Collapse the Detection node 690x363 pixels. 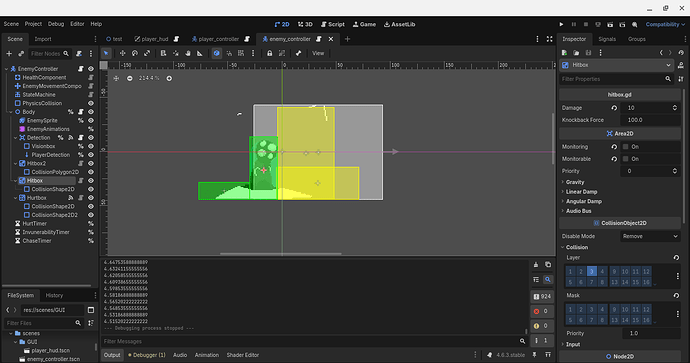[15, 138]
